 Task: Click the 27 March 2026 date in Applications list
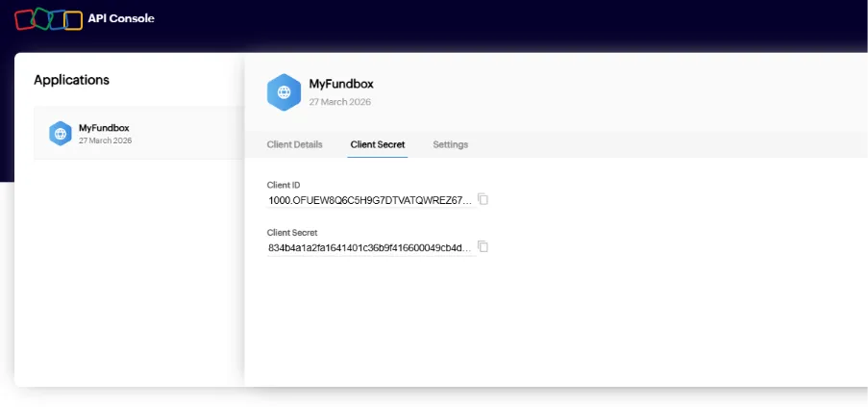[x=105, y=140]
